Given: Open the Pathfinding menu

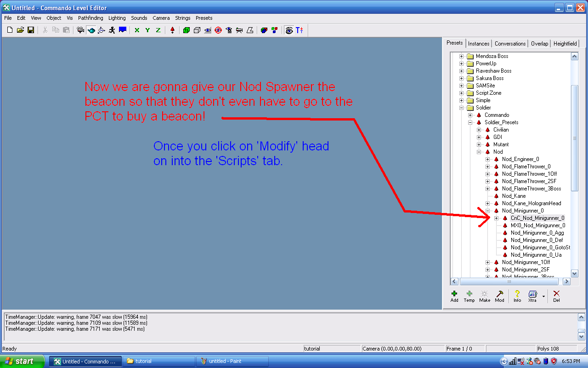Looking at the screenshot, I should click(90, 18).
